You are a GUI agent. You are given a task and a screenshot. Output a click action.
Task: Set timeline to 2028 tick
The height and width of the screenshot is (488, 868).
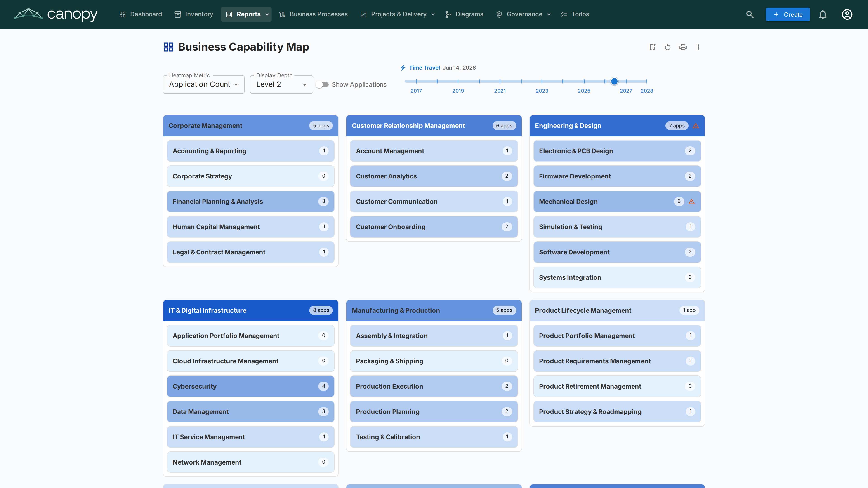coord(647,81)
